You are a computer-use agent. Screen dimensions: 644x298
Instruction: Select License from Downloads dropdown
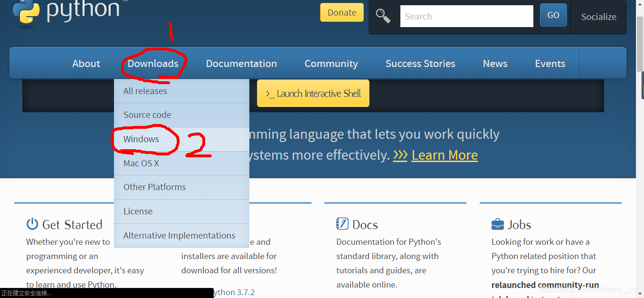(x=181, y=211)
